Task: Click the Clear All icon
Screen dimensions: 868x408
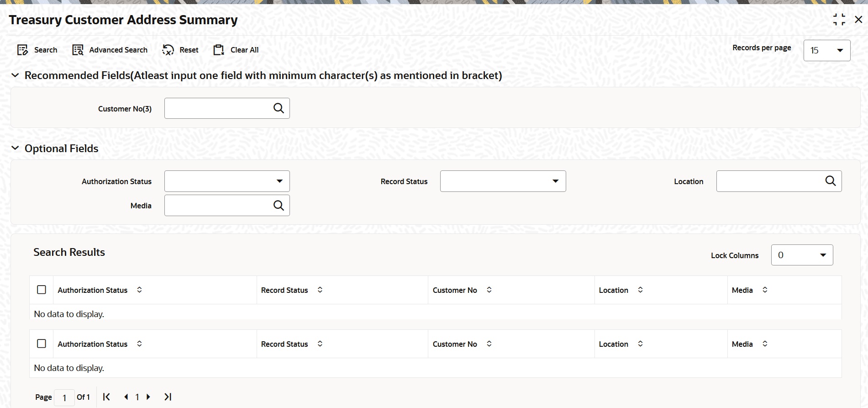Action: pyautogui.click(x=219, y=50)
